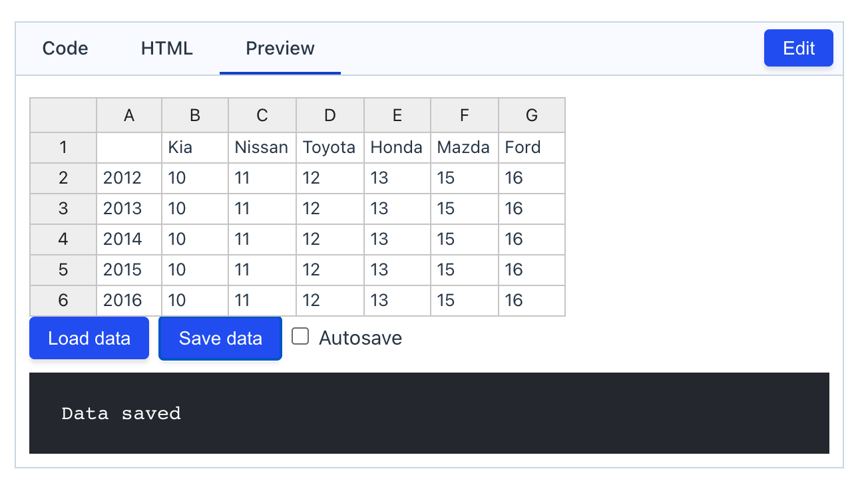This screenshot has height=487, width=868.
Task: Click the Data saved console output
Action: 121,413
